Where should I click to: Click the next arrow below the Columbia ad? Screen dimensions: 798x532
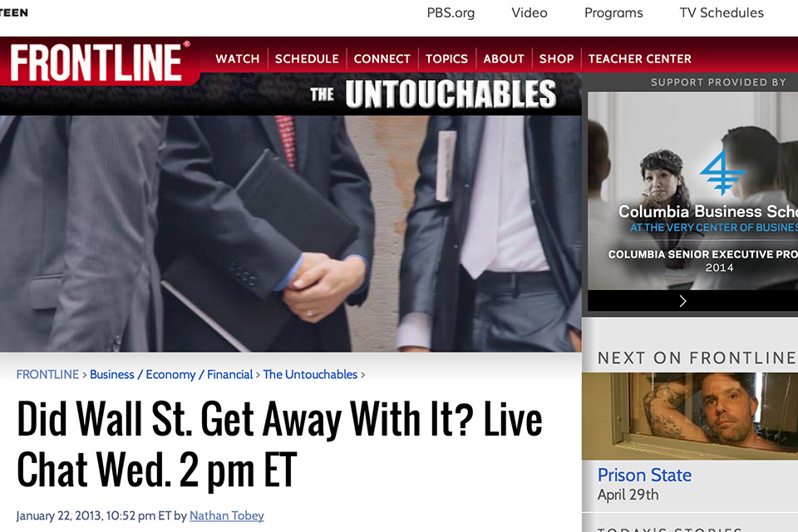(682, 301)
